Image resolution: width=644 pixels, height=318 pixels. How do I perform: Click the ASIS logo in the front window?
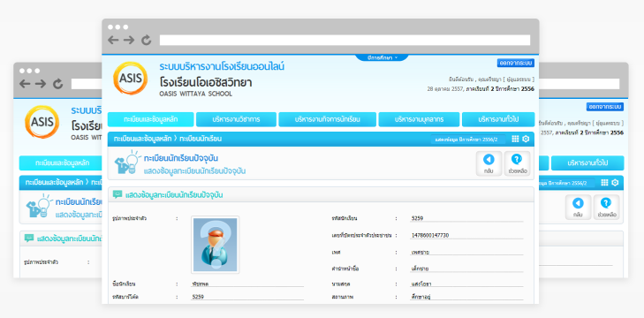130,78
